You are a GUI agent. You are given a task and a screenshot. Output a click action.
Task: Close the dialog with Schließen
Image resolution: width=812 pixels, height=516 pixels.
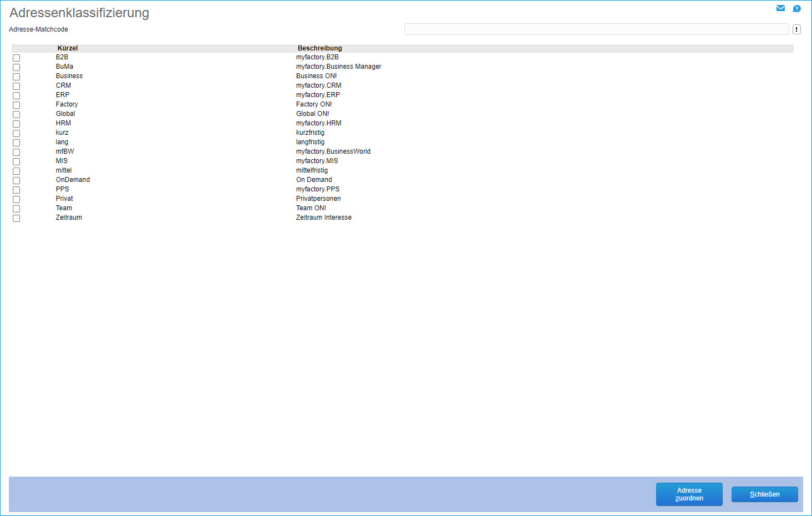click(x=765, y=494)
